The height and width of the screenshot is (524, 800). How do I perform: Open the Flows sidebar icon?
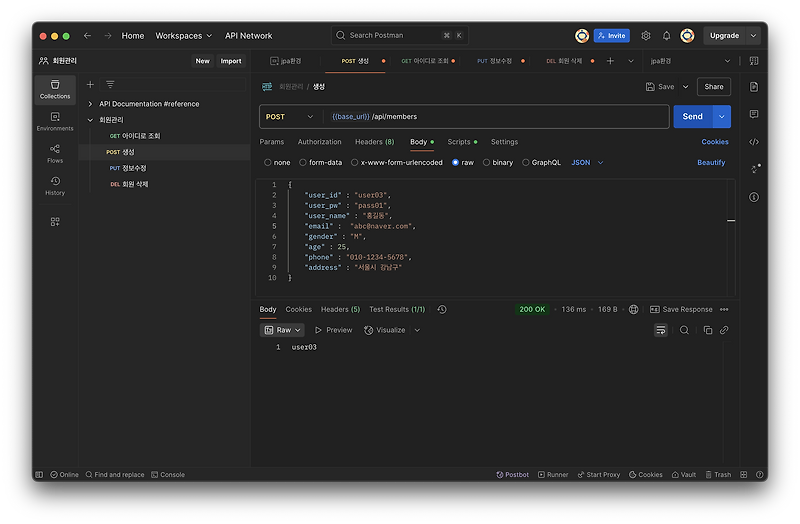(x=55, y=153)
